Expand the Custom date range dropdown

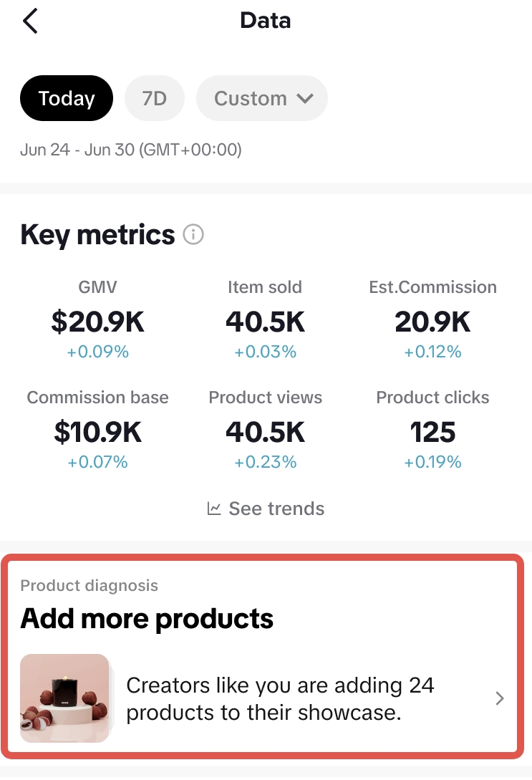point(262,98)
